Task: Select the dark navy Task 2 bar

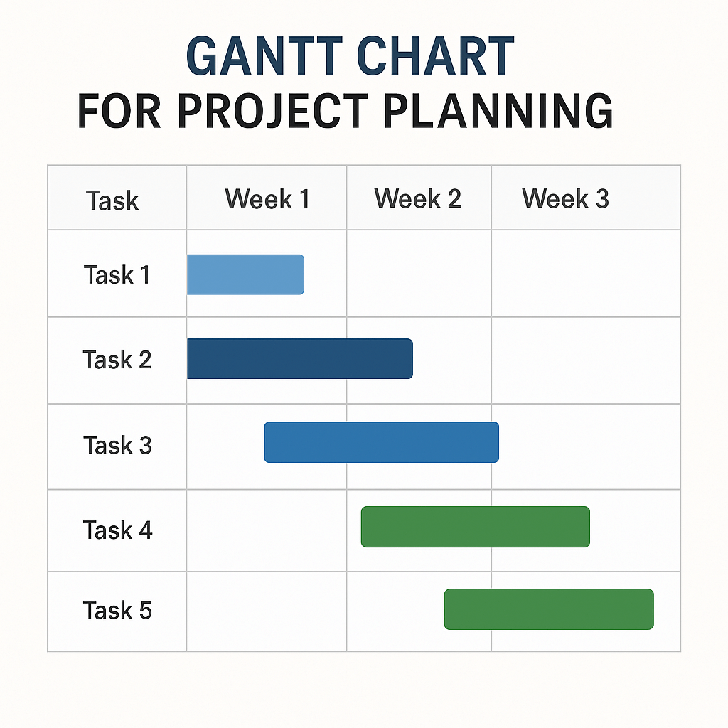Action: tap(300, 358)
